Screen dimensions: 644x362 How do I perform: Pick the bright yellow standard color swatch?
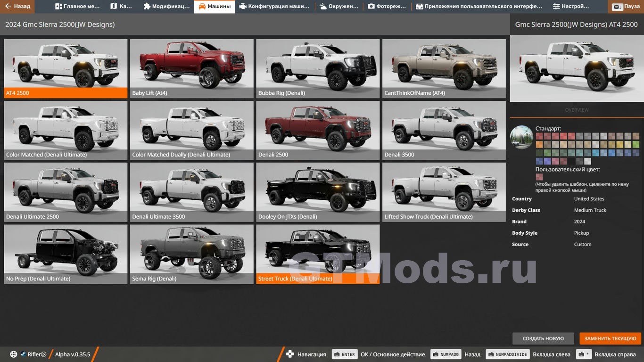pos(619,145)
